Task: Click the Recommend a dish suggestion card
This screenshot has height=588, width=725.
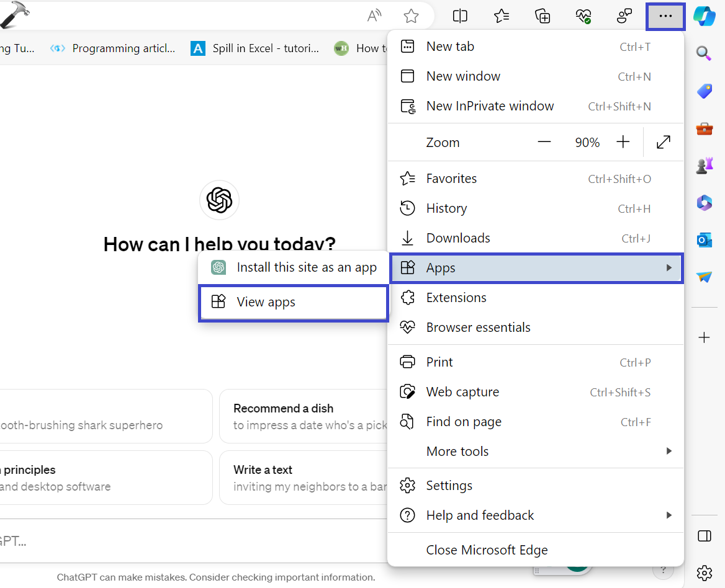Action: (x=304, y=416)
